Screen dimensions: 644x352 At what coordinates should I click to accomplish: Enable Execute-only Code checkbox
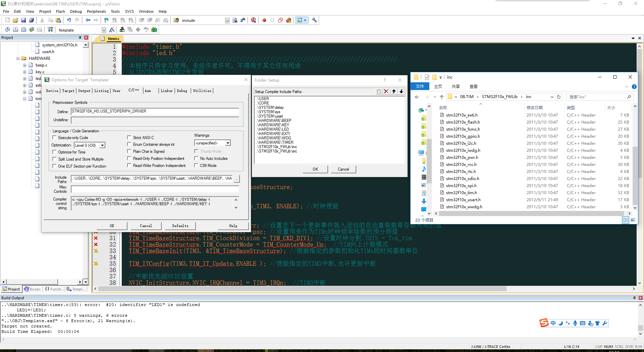(x=54, y=138)
